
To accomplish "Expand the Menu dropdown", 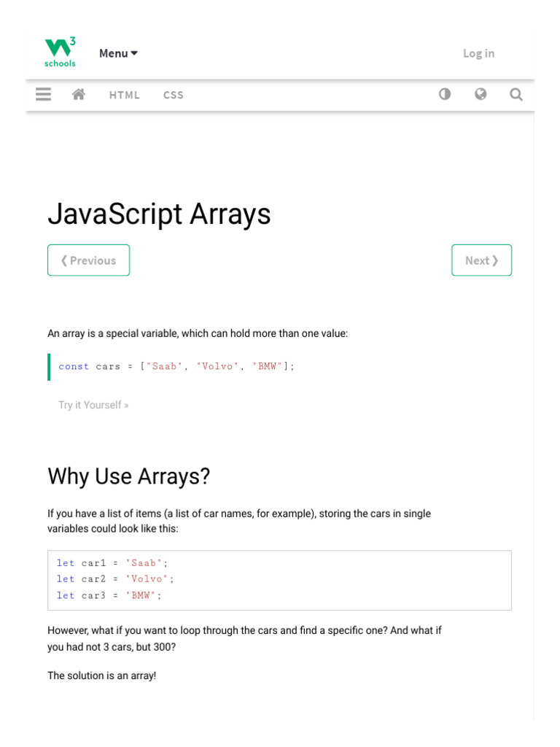I will click(x=119, y=53).
